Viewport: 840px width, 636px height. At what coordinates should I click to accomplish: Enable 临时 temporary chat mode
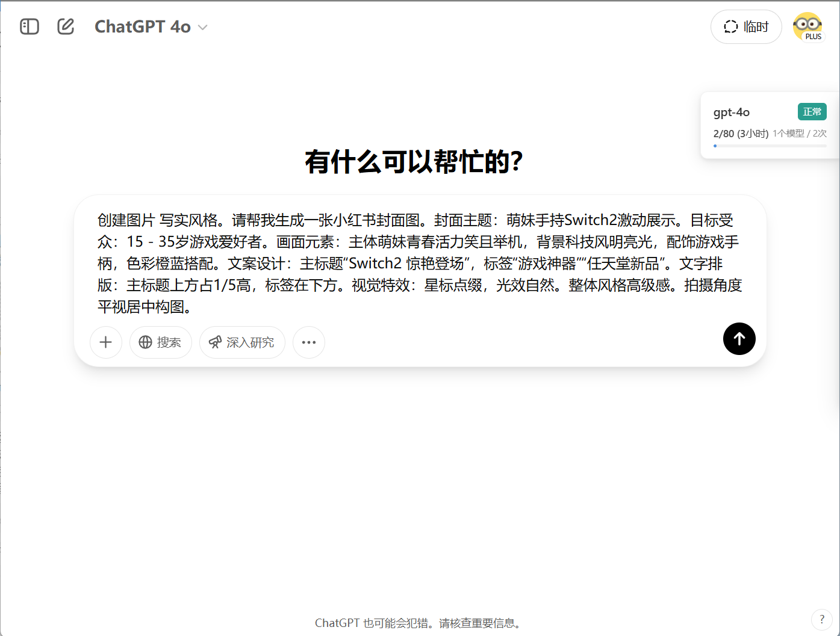tap(746, 27)
